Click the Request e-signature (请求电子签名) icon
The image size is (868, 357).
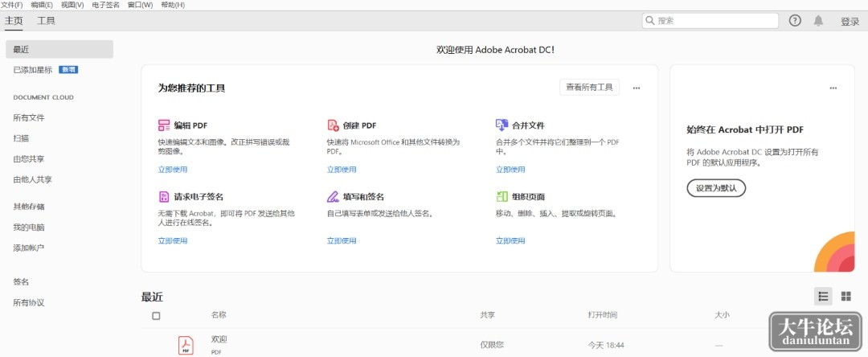[x=164, y=196]
